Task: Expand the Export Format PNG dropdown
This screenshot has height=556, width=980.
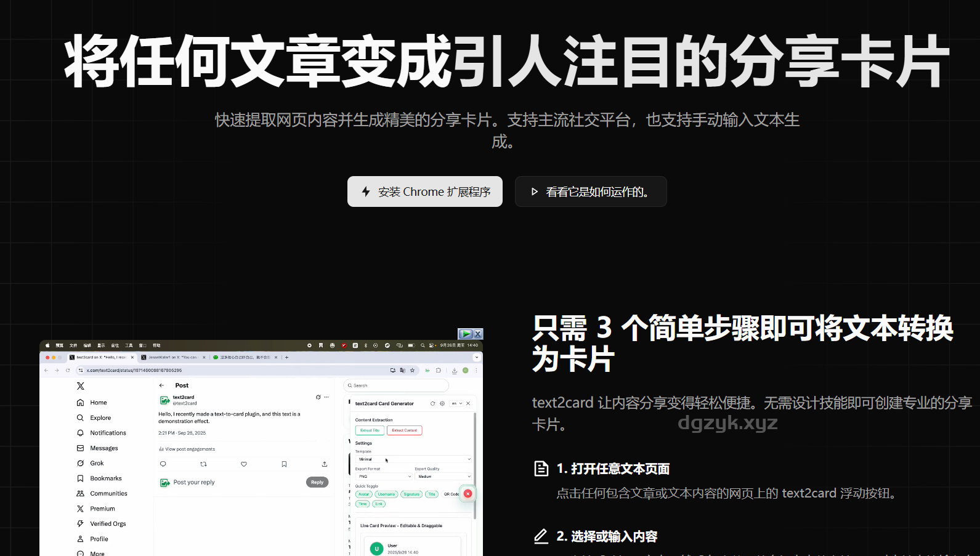Action: tap(383, 477)
